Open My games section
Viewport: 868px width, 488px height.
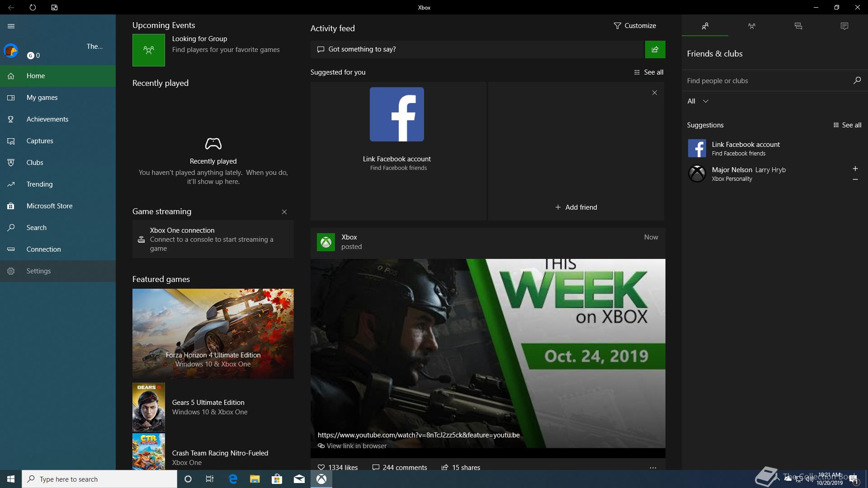pyautogui.click(x=58, y=98)
